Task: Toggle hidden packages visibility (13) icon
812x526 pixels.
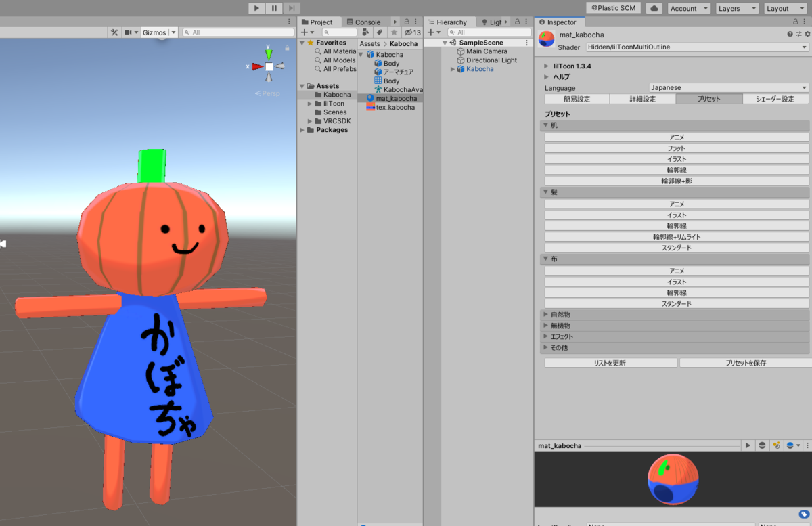Action: 412,32
